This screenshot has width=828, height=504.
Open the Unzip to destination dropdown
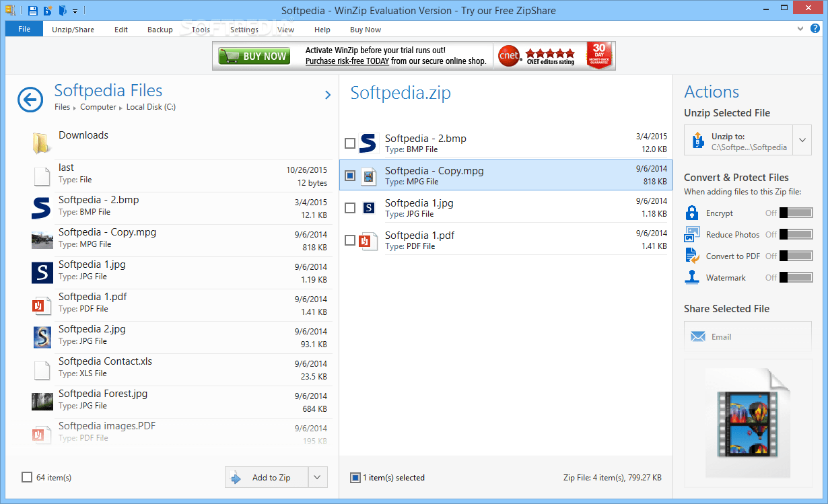point(802,139)
